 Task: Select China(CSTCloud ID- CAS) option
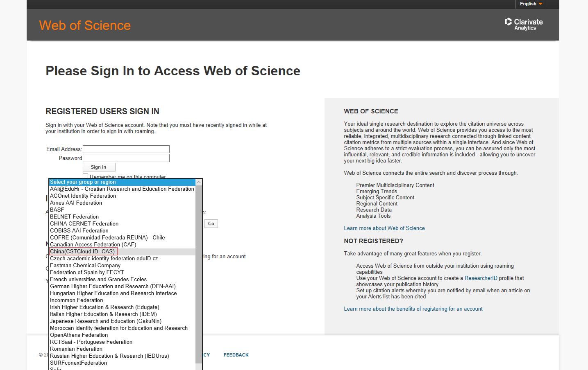coord(82,252)
